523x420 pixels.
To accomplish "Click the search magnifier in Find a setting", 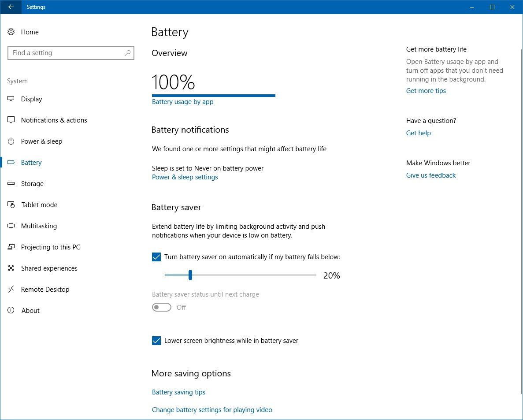I will [x=128, y=52].
